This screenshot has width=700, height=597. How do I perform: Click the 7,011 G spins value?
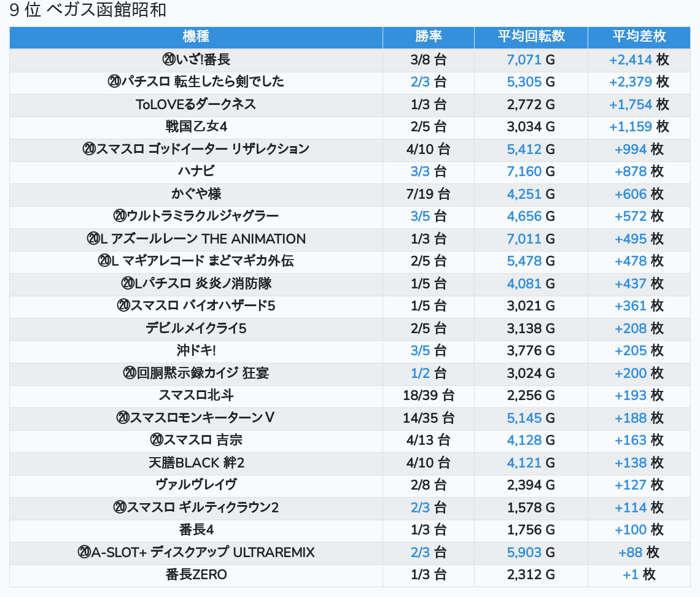coord(531,239)
